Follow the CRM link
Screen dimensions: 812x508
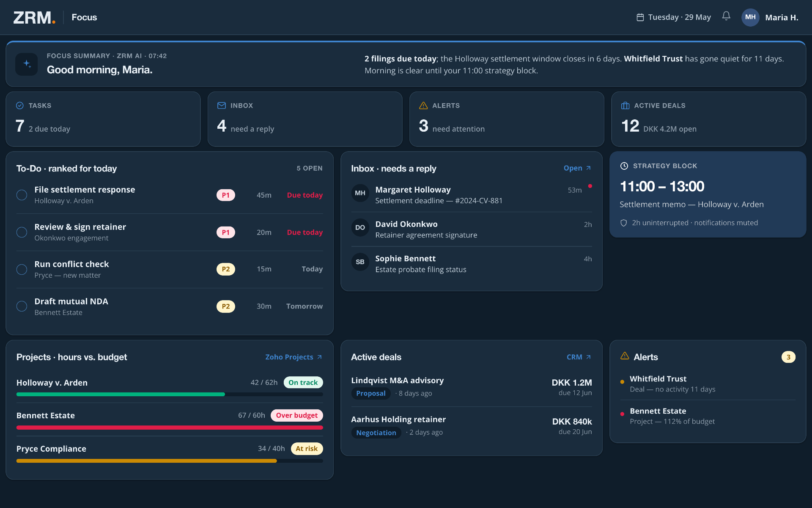point(579,357)
